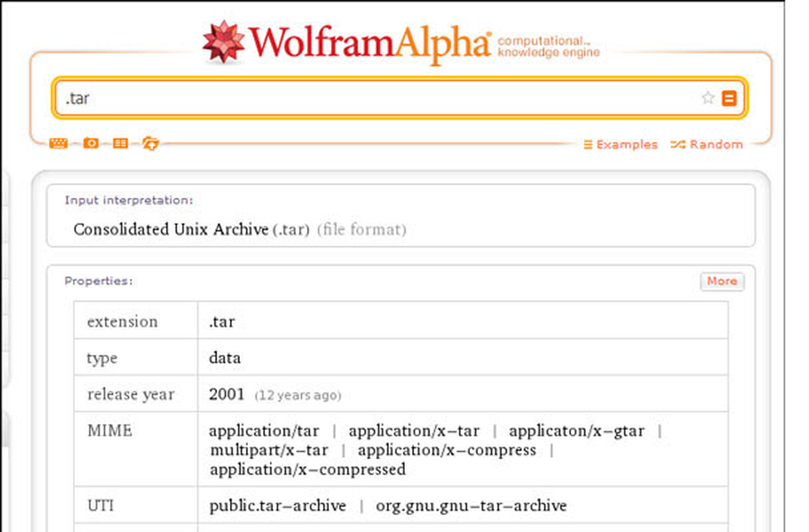Click the "MIME" row label
The image size is (809, 532).
110,430
